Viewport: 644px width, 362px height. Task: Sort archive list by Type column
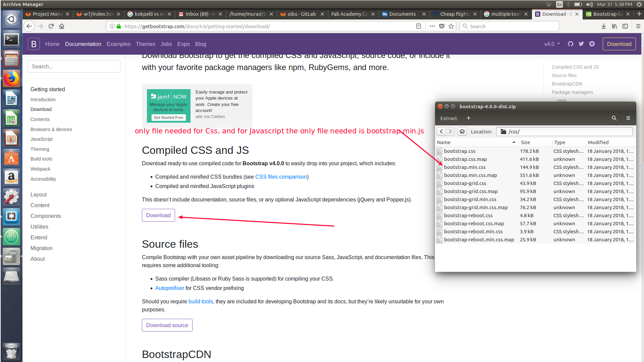pyautogui.click(x=569, y=142)
